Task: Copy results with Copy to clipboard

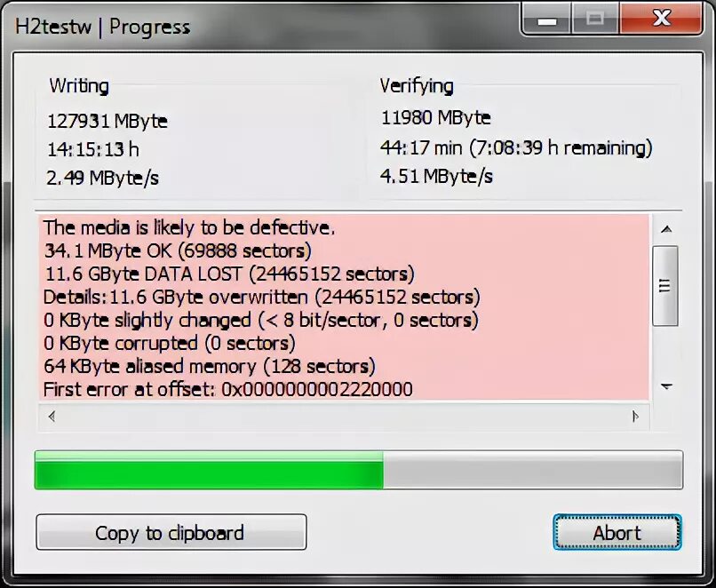Action: coord(171,532)
